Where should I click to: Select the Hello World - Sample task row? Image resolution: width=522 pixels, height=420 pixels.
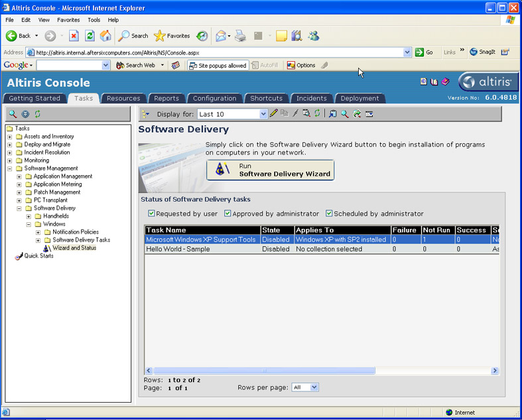(x=322, y=249)
